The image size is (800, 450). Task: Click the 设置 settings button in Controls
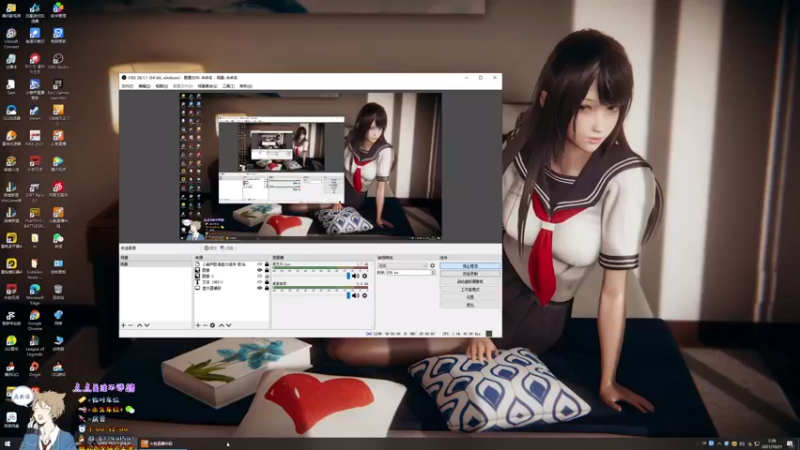(x=470, y=297)
